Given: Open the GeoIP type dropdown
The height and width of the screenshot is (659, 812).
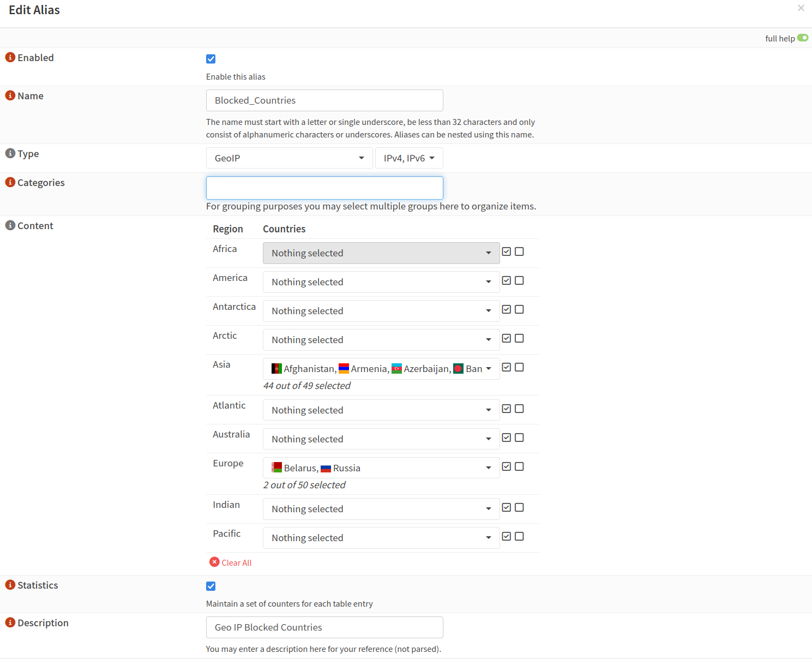Looking at the screenshot, I should pos(289,158).
